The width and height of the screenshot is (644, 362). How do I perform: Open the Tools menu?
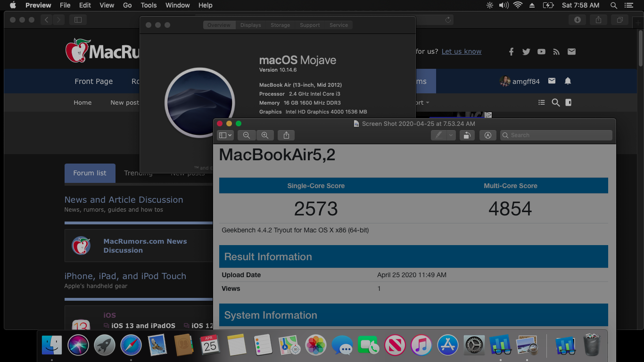(149, 5)
